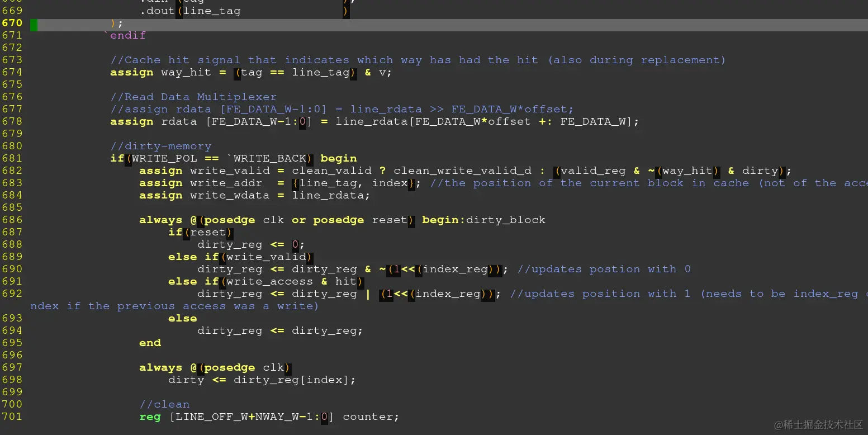Select line number 681 in the gutter
The width and height of the screenshot is (868, 435).
12,158
